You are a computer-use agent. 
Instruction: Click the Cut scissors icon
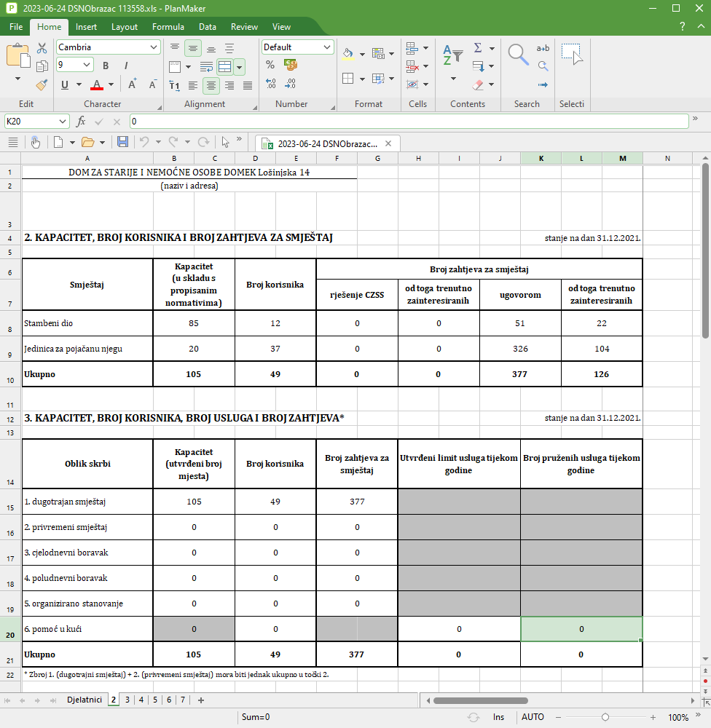(42, 48)
